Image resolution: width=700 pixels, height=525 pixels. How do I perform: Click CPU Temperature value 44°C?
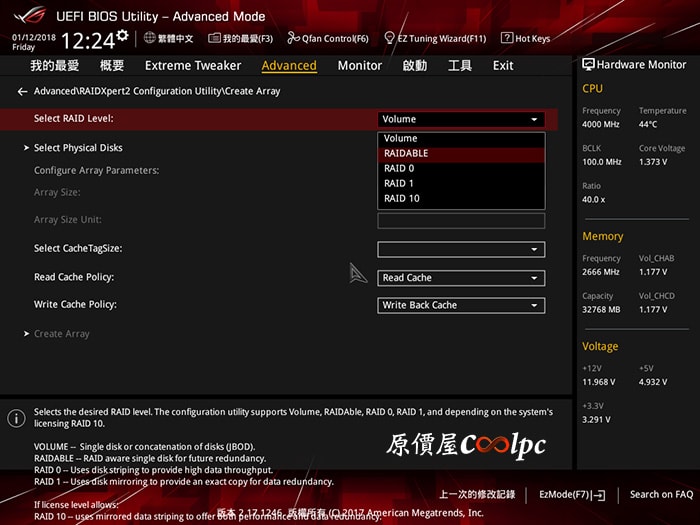click(648, 125)
